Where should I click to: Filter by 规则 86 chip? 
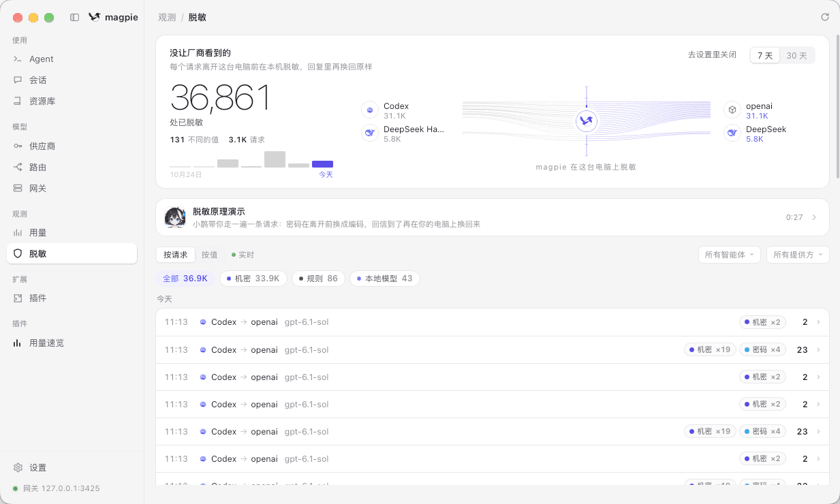click(x=319, y=279)
